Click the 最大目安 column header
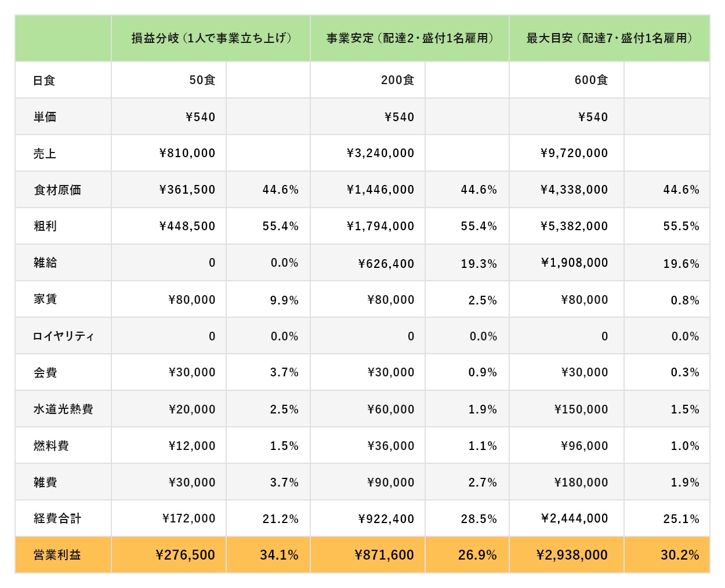Viewport: 725px width, 588px height. pyautogui.click(x=609, y=38)
